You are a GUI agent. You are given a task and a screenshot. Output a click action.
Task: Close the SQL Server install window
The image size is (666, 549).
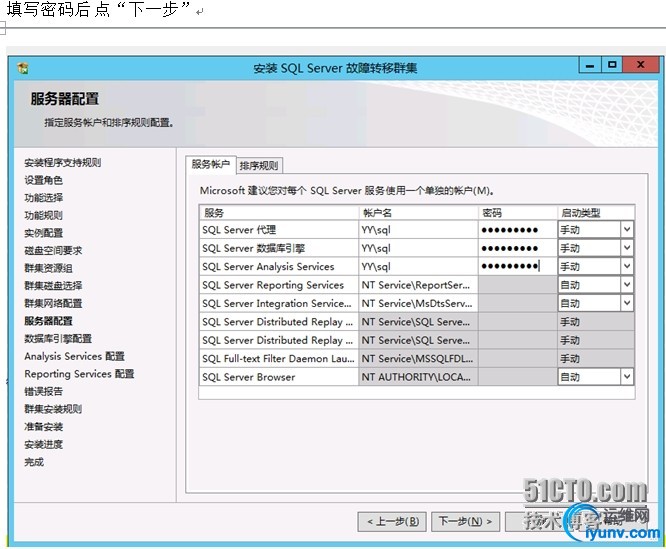point(641,65)
